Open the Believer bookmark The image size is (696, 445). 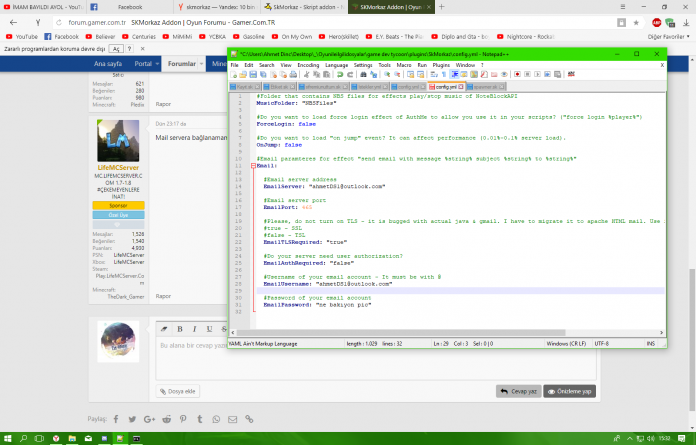100,36
